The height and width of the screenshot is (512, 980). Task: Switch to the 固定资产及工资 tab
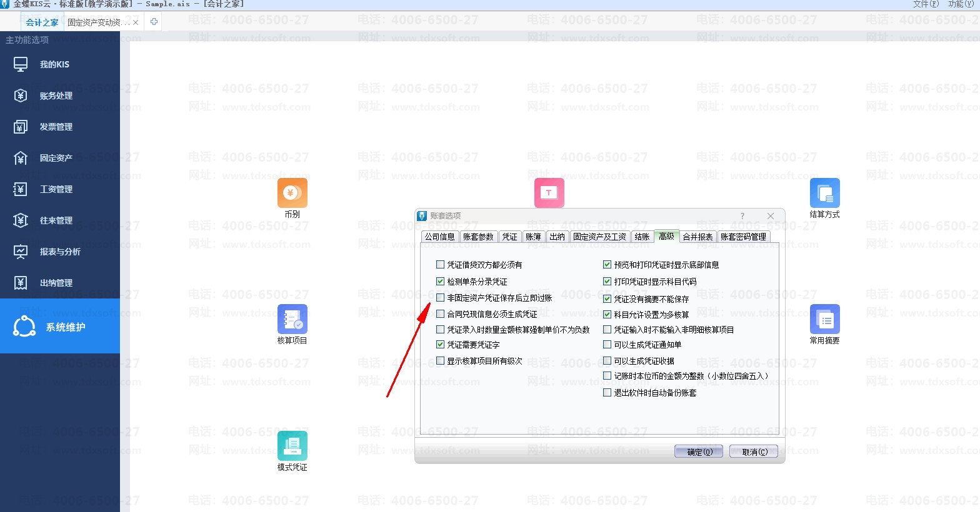click(599, 237)
